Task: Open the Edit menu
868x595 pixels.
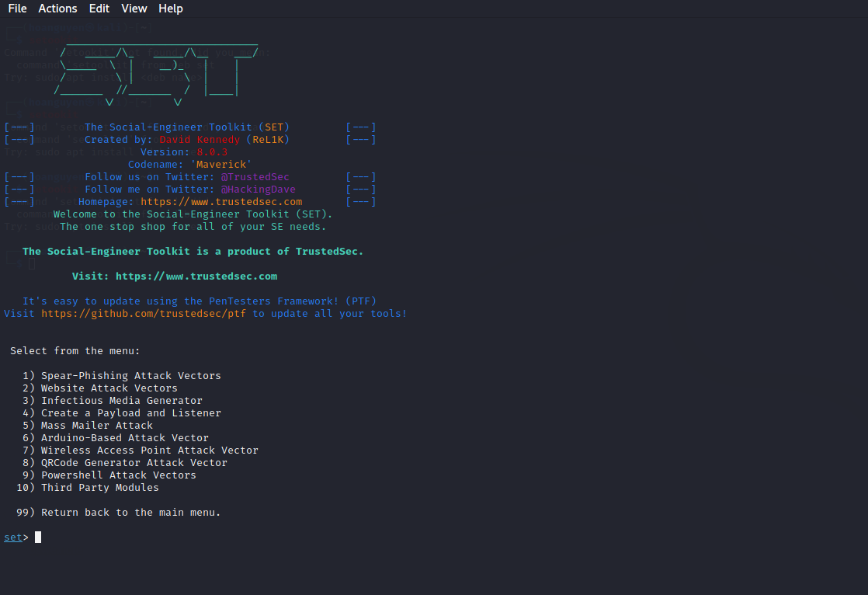Action: 99,9
